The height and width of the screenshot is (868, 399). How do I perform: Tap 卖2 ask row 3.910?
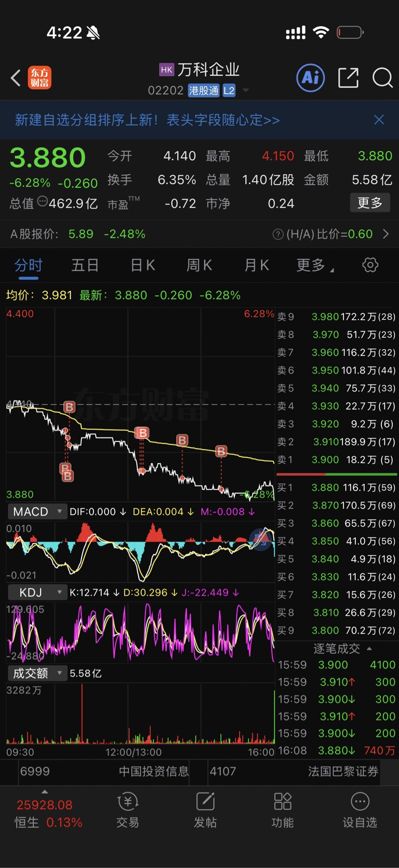click(x=337, y=442)
